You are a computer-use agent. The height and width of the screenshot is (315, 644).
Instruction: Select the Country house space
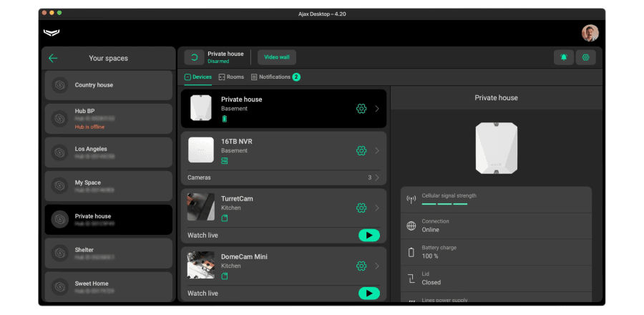pos(109,85)
